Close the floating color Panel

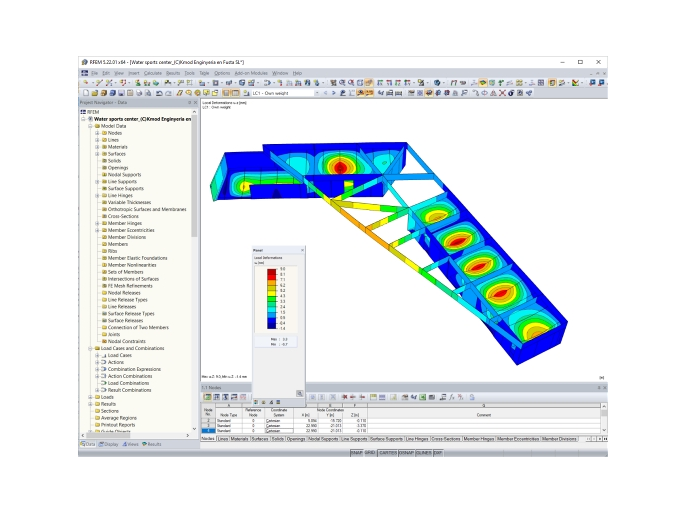tap(302, 250)
